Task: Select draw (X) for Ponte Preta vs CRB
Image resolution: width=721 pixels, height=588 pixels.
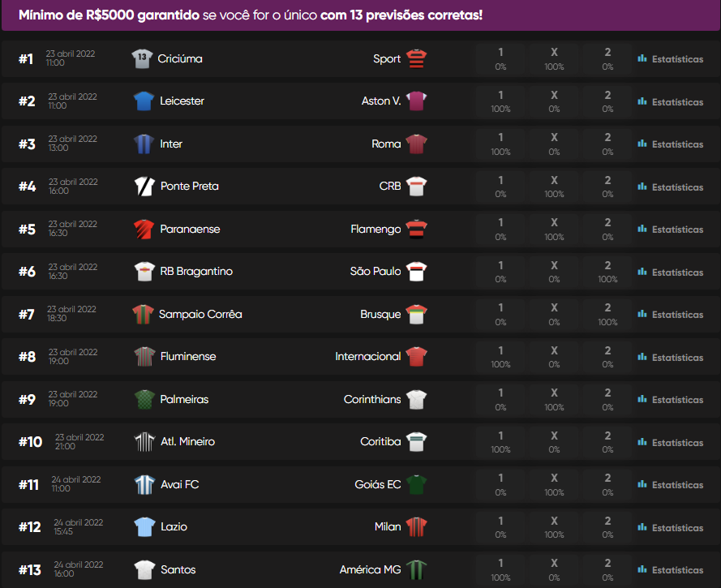Action: pyautogui.click(x=554, y=187)
